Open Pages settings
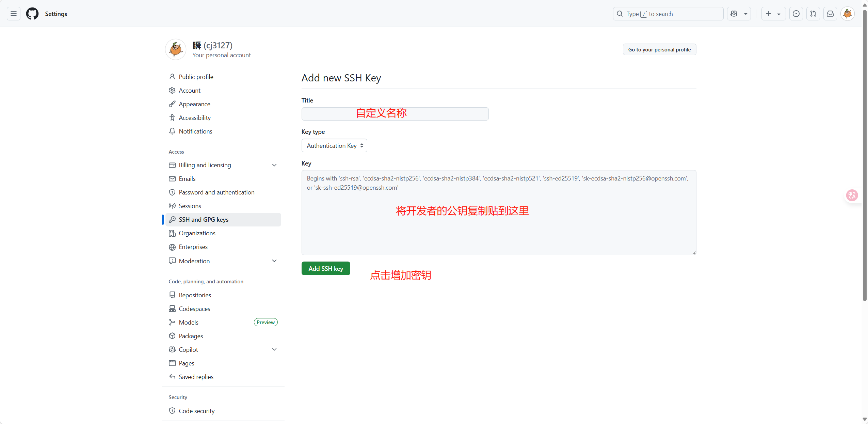Image resolution: width=868 pixels, height=424 pixels. point(223,363)
